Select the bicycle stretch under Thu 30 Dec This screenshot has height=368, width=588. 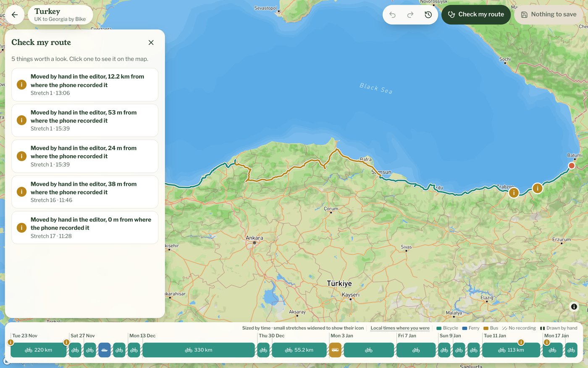click(x=263, y=350)
